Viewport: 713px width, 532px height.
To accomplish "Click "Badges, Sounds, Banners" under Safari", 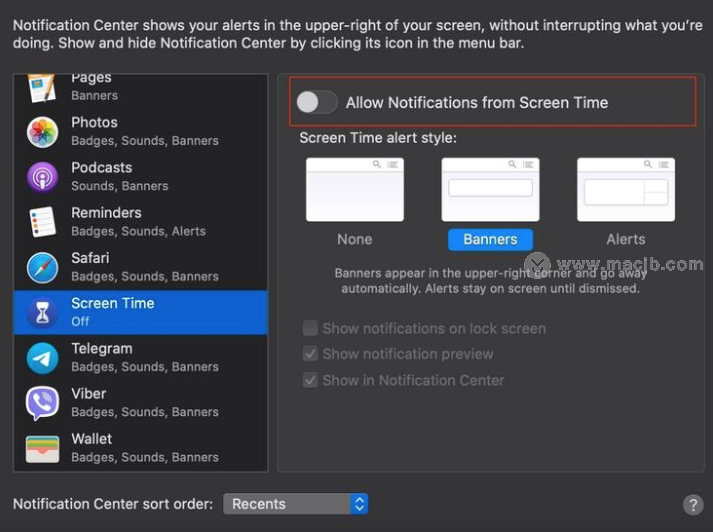I will point(145,276).
